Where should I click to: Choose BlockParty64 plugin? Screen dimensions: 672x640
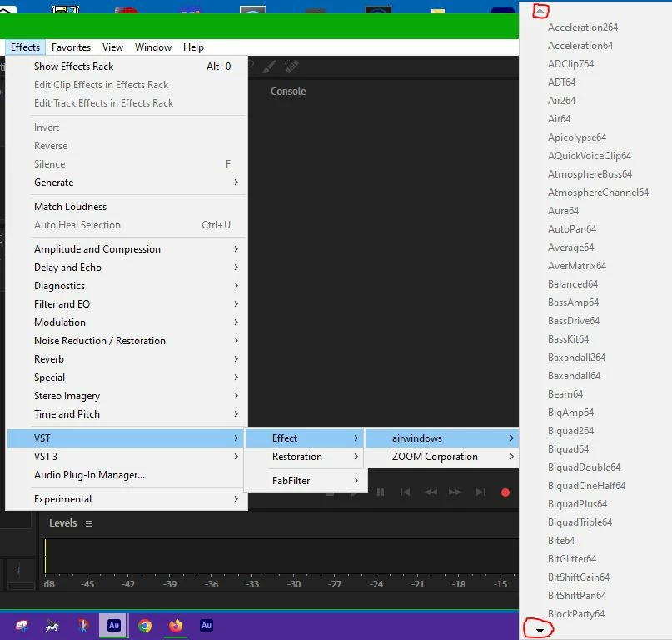tap(576, 614)
